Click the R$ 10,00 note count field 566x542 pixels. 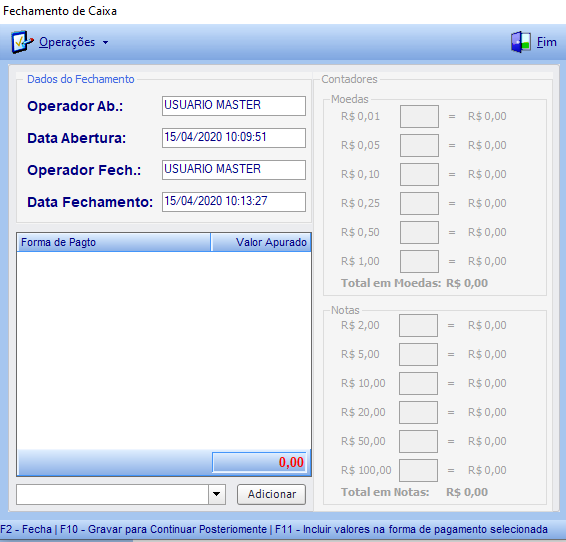(418, 383)
